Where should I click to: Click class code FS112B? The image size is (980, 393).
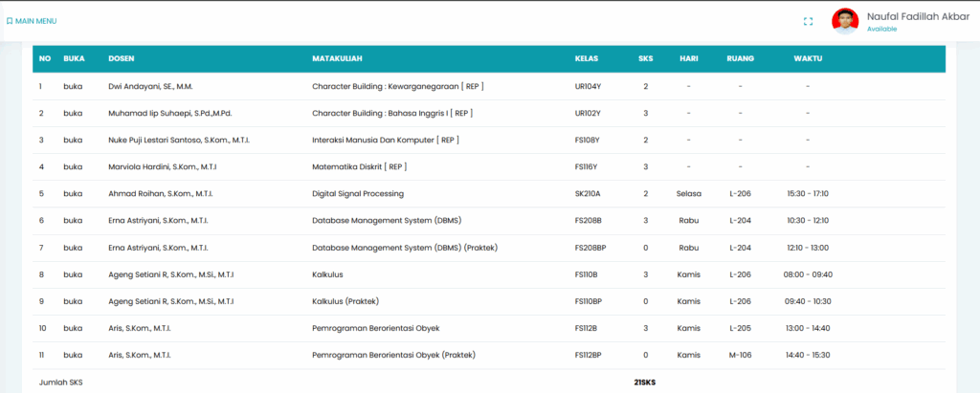[587, 329]
